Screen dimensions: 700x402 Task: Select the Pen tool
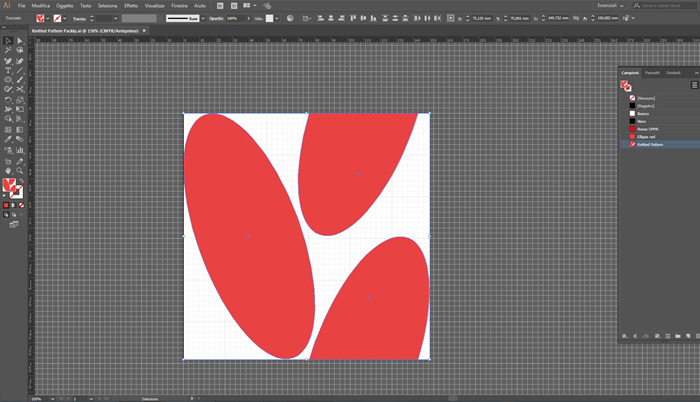pos(8,61)
